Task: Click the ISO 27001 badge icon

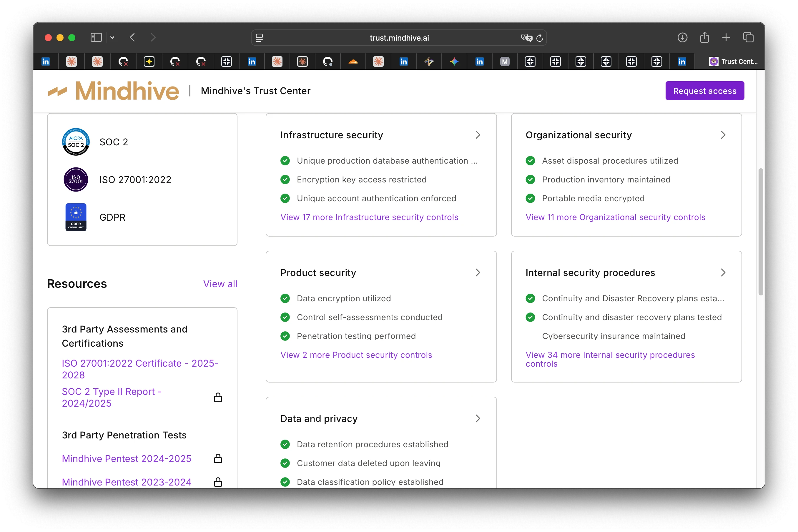Action: coord(76,179)
